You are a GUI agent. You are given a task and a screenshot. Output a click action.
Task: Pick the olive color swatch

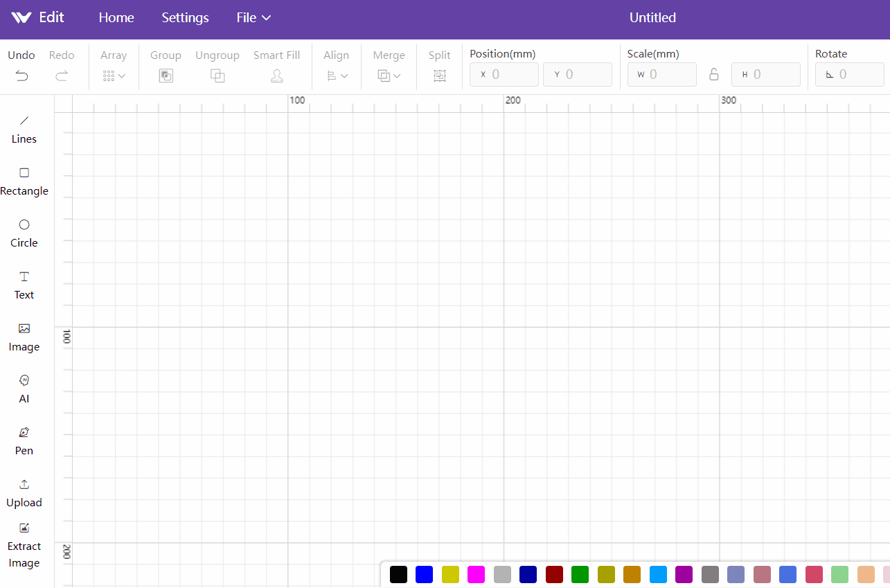click(606, 574)
